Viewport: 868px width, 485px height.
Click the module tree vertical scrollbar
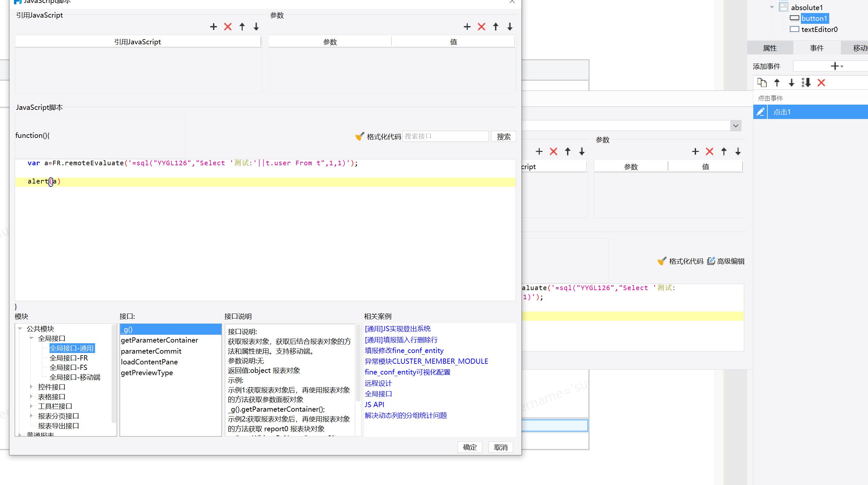114,374
